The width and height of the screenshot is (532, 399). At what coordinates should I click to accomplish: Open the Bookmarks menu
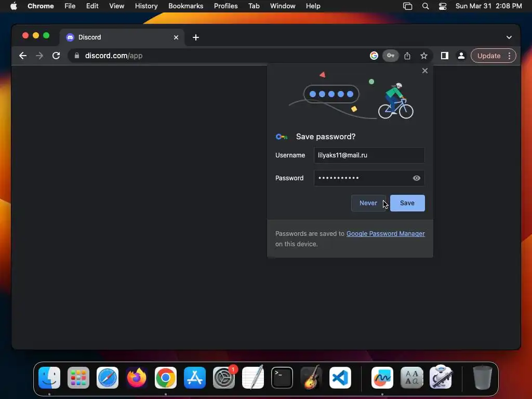pyautogui.click(x=185, y=6)
